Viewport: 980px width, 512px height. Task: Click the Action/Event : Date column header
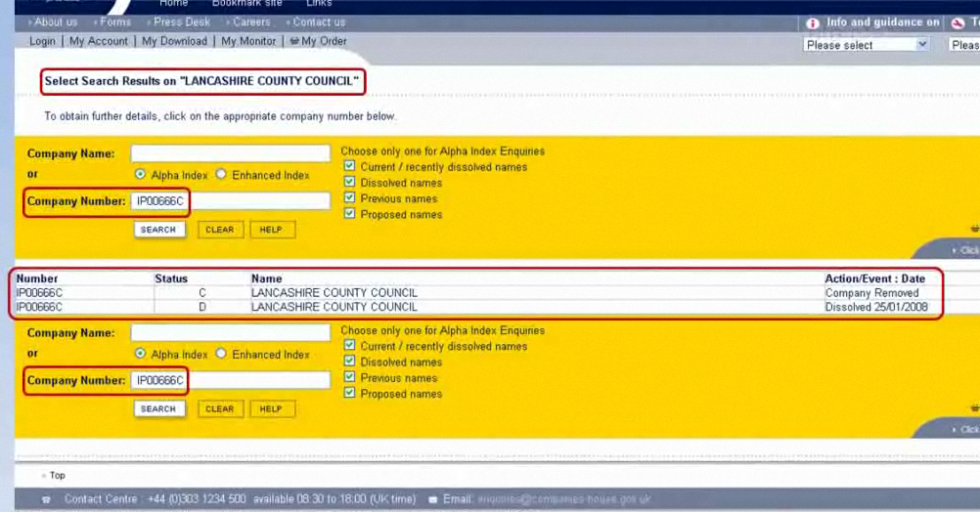point(875,278)
